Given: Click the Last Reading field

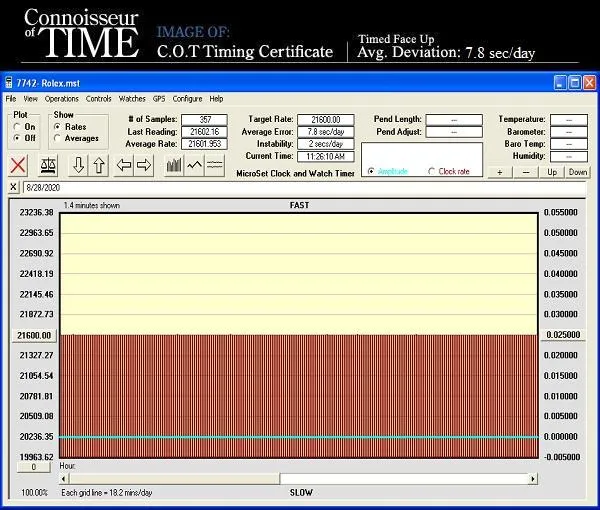Looking at the screenshot, I should coord(204,132).
